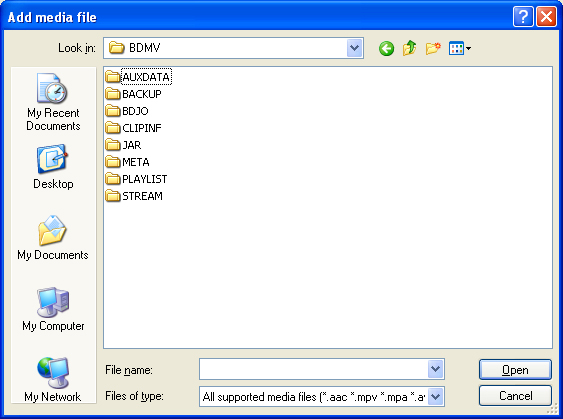Go to Desktop in places bar

[53, 167]
